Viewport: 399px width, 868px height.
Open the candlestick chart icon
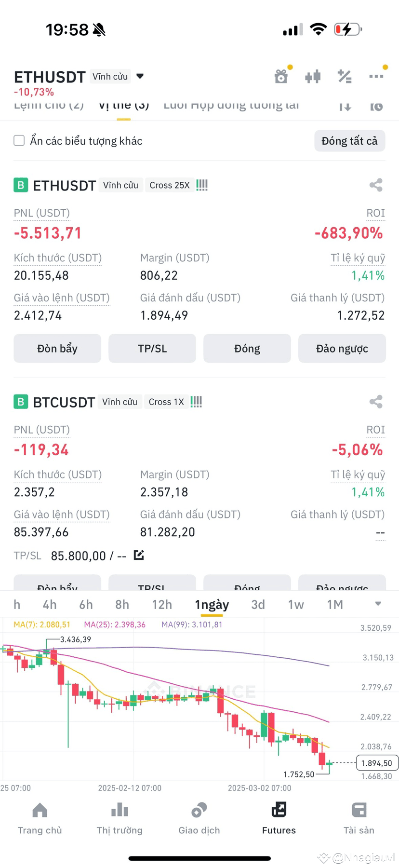tap(313, 76)
